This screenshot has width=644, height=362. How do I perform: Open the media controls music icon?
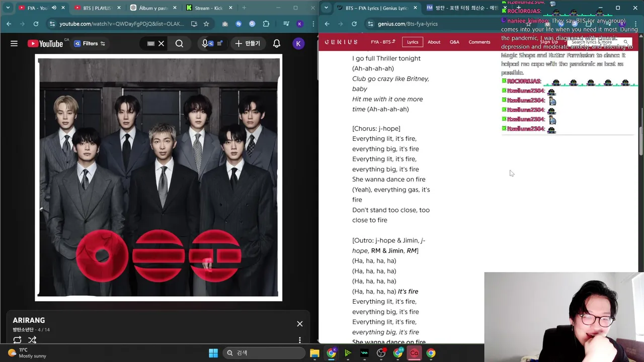tap(286, 24)
